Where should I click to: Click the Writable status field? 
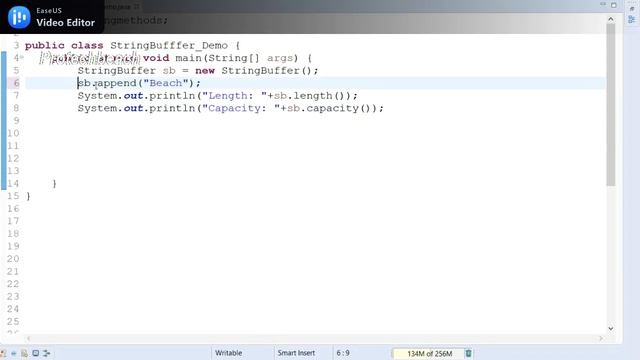point(229,353)
